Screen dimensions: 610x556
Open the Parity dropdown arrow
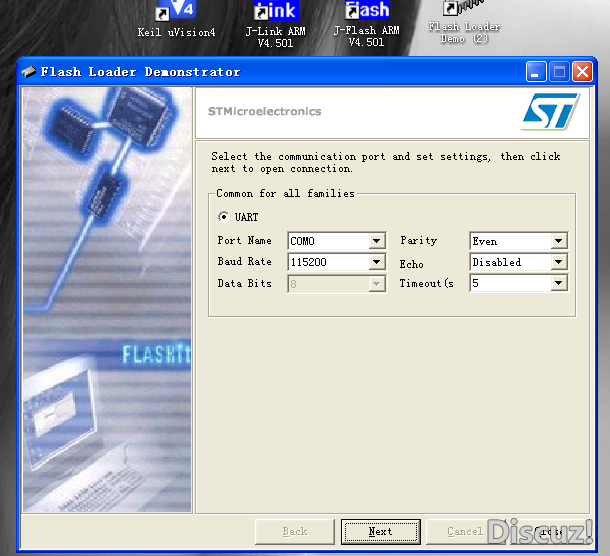[x=559, y=241]
